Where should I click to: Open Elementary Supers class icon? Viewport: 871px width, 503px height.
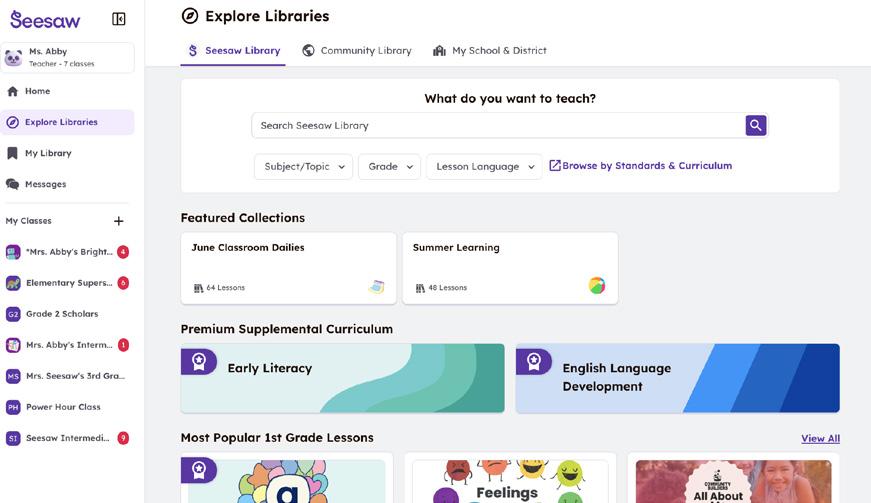point(13,283)
